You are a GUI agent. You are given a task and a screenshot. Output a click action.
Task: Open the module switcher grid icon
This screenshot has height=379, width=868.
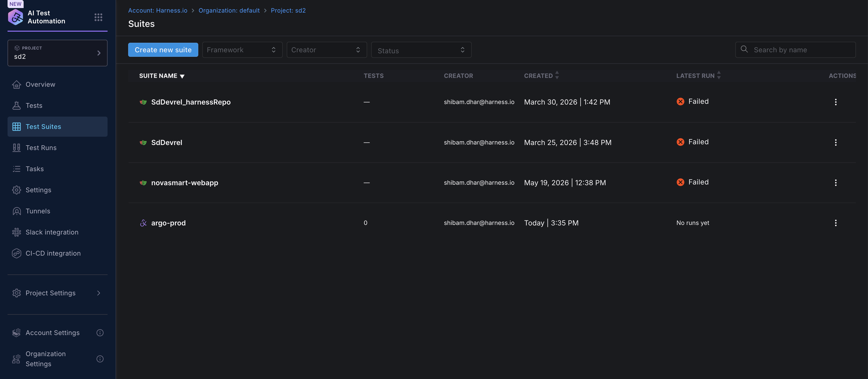coord(98,17)
